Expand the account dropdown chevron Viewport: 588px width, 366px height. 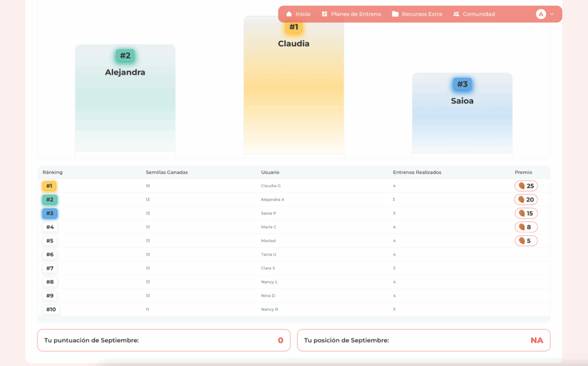(x=552, y=14)
